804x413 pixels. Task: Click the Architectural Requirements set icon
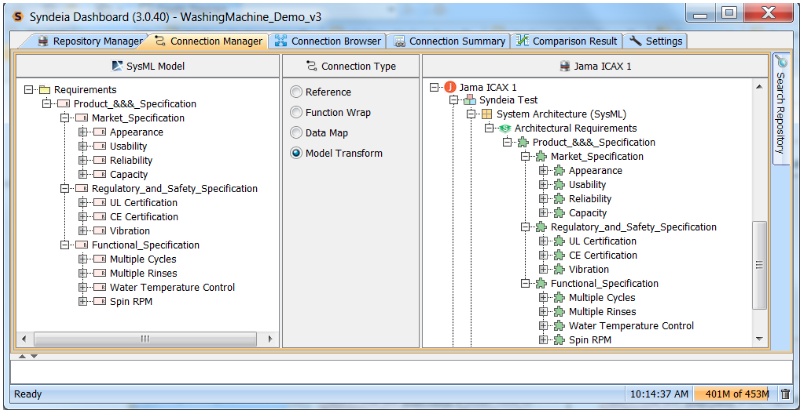(x=505, y=129)
